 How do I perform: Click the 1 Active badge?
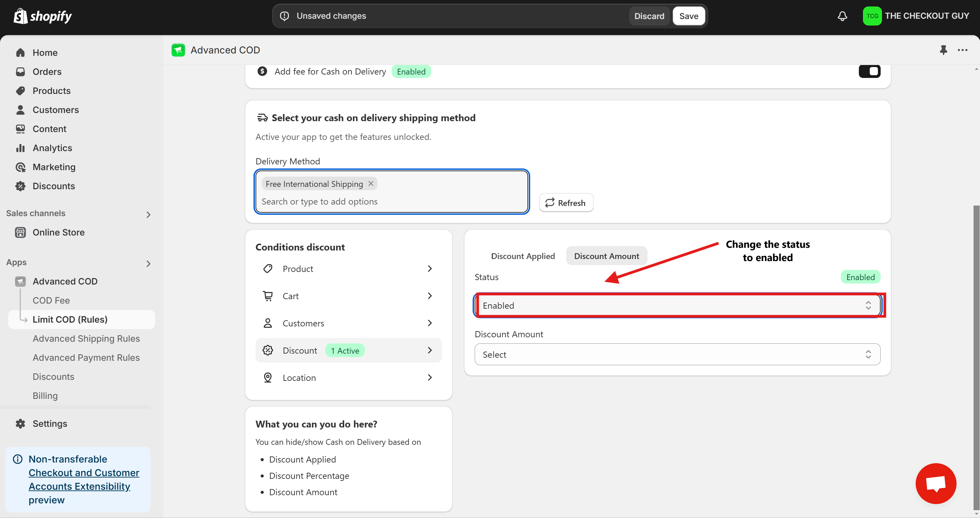345,350
